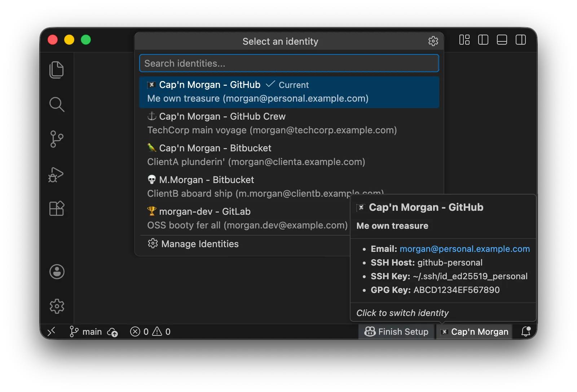
Task: Click the anchor icon beside GitHub Crew
Action: 152,116
